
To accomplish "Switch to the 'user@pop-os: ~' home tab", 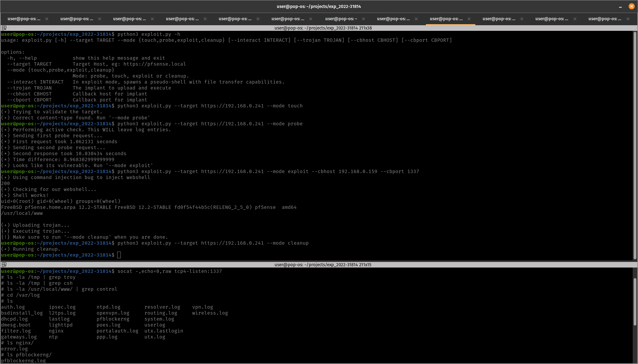I will (341, 19).
